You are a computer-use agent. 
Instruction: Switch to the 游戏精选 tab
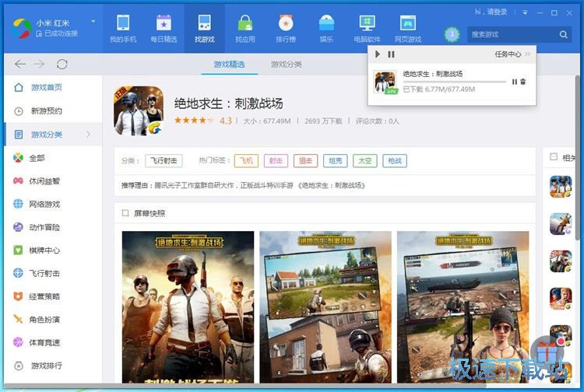pos(229,65)
